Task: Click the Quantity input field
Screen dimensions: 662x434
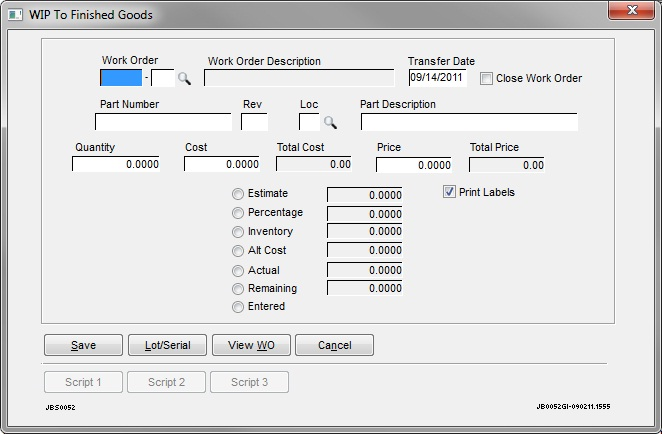Action: [116, 164]
